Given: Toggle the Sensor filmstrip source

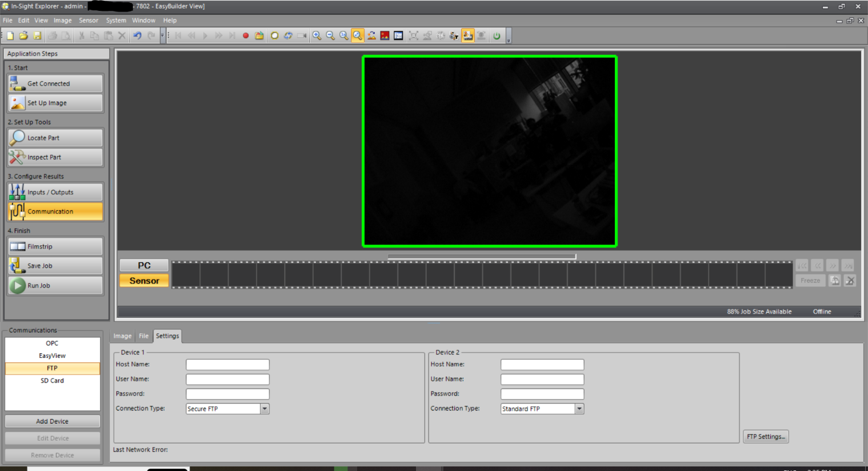Looking at the screenshot, I should click(x=143, y=280).
